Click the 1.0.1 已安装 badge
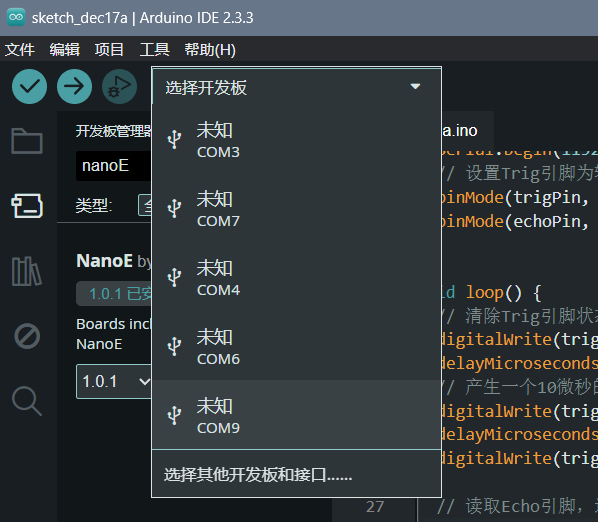The width and height of the screenshot is (598, 522). point(114,294)
